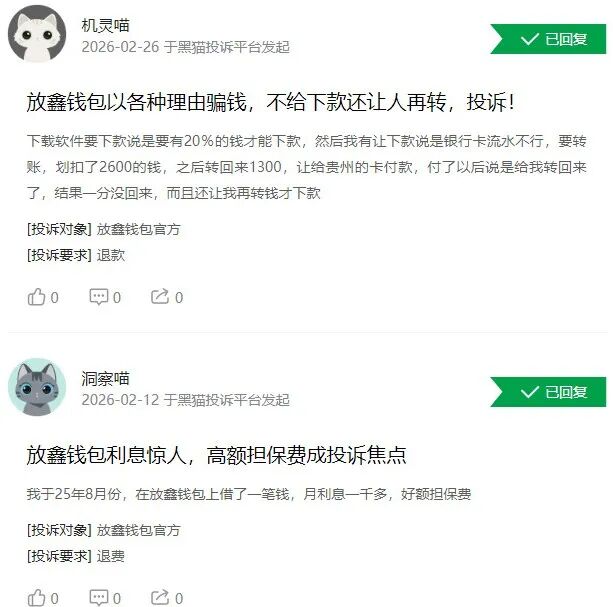The width and height of the screenshot is (613, 607).
Task: Click 已回复 status badge on first complaint
Action: tap(548, 39)
